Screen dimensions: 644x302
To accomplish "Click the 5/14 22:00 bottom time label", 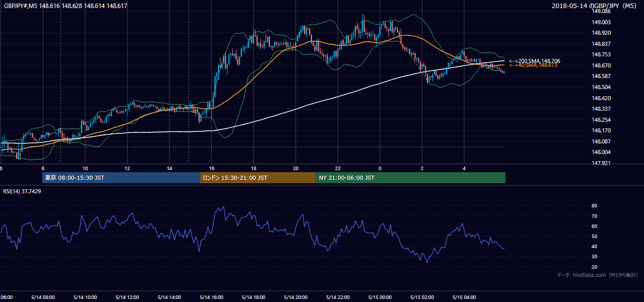I will [338, 297].
